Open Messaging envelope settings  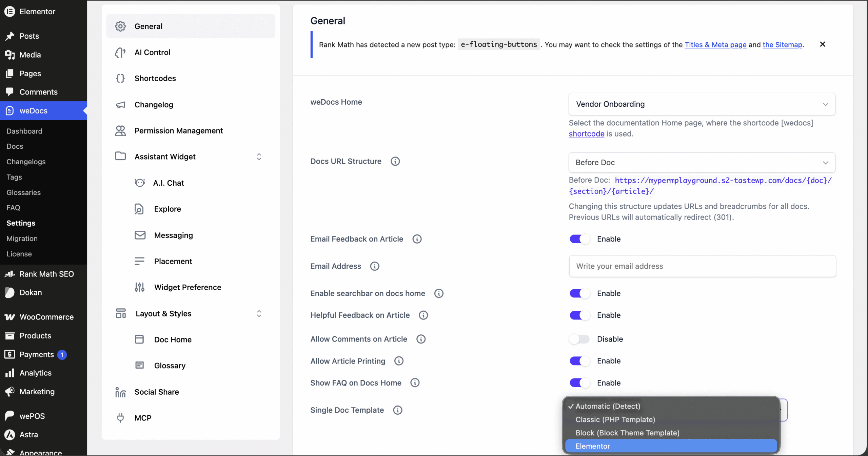(173, 235)
